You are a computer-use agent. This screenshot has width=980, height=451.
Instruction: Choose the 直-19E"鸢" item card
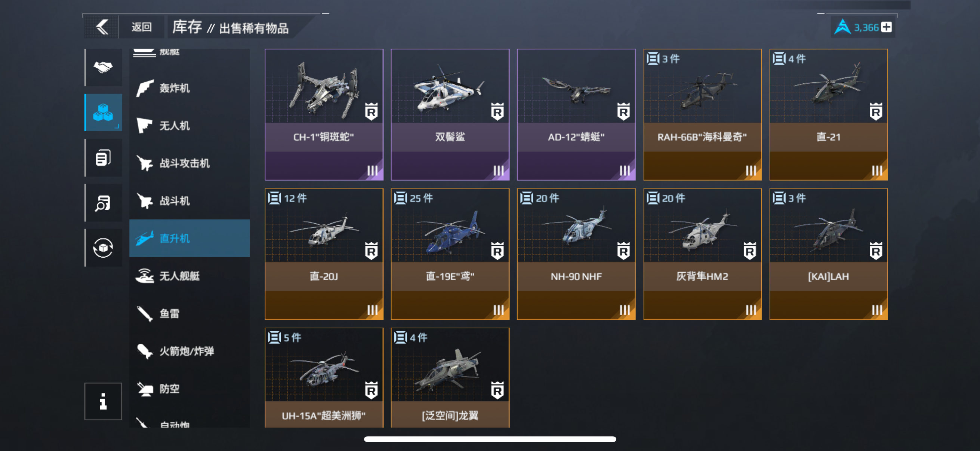450,254
